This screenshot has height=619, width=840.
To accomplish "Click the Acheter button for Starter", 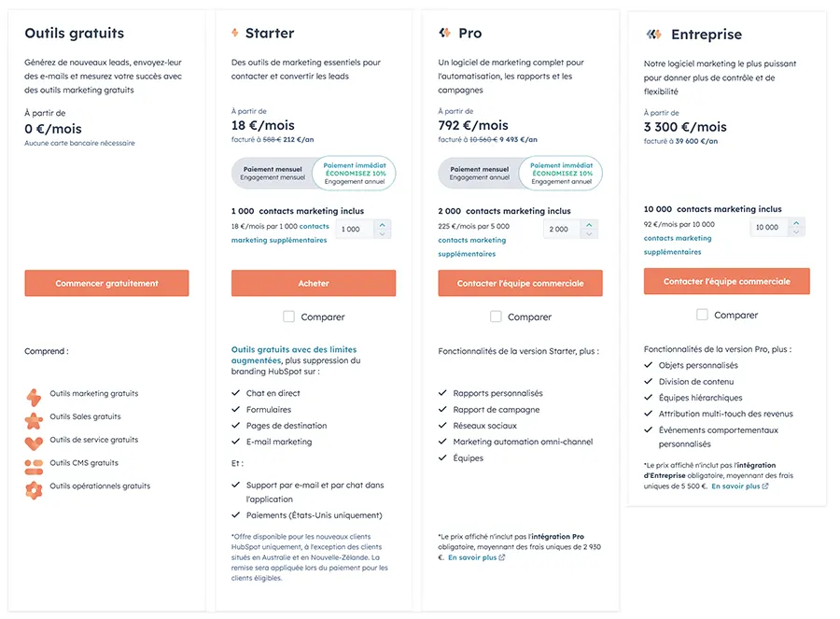I will tap(313, 283).
